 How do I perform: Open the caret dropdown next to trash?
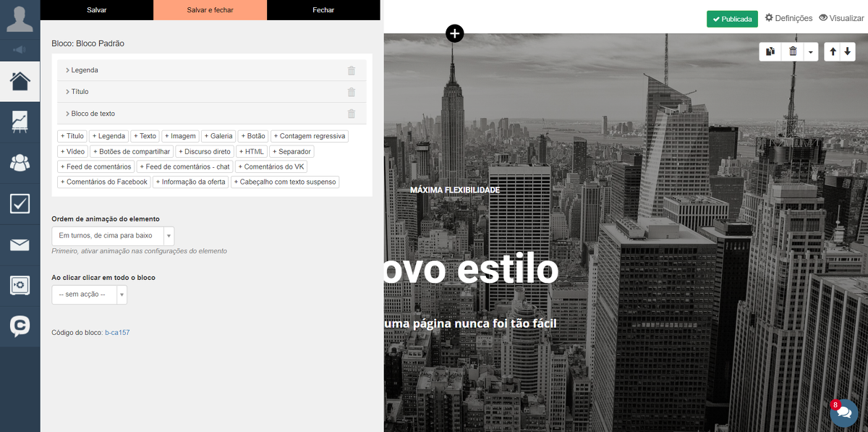[810, 51]
